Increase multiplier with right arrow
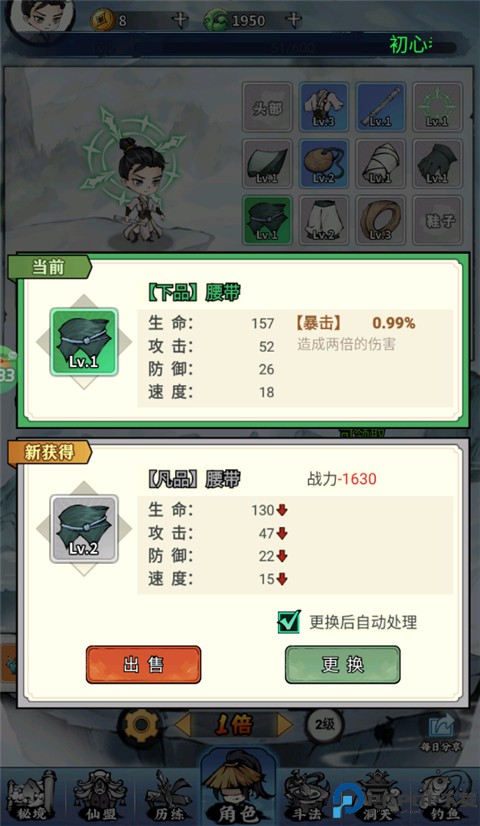 point(285,725)
